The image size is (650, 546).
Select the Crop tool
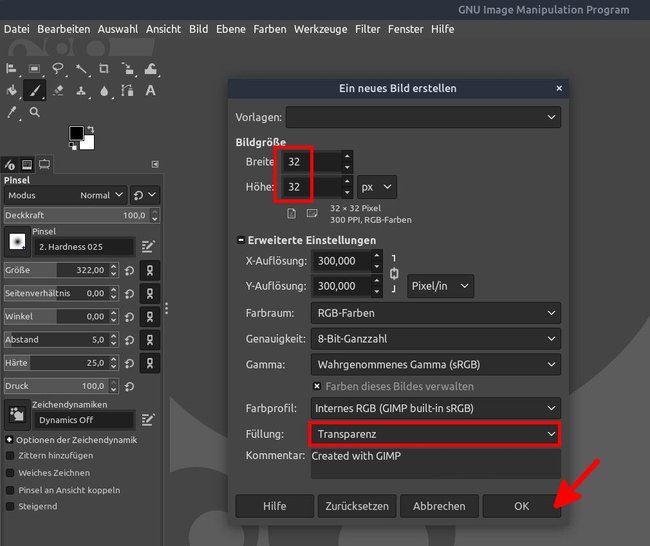tap(104, 69)
